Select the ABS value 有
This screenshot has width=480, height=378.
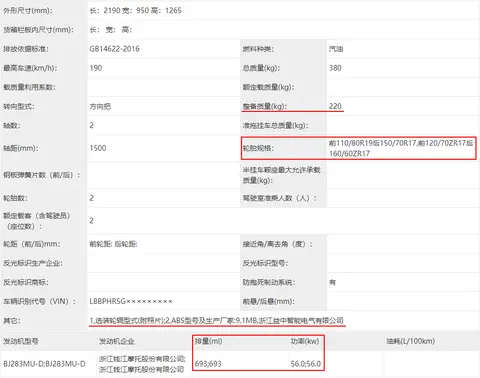pos(333,283)
